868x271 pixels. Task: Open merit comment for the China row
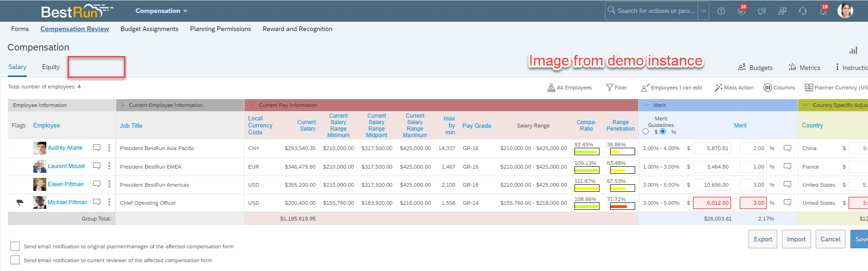[x=787, y=148]
